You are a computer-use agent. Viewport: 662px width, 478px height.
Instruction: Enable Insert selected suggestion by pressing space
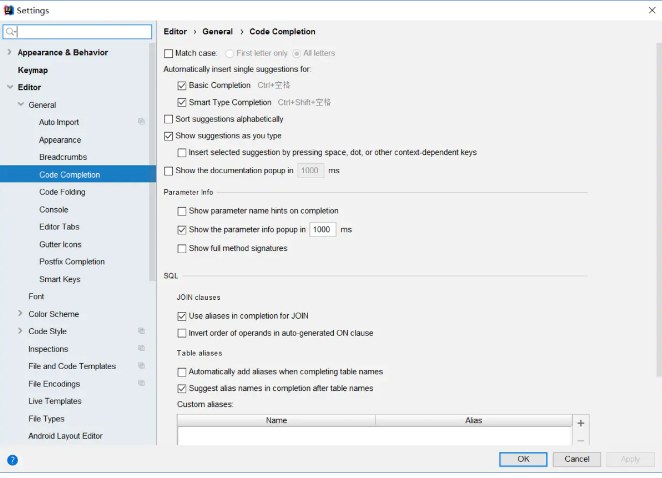[182, 152]
